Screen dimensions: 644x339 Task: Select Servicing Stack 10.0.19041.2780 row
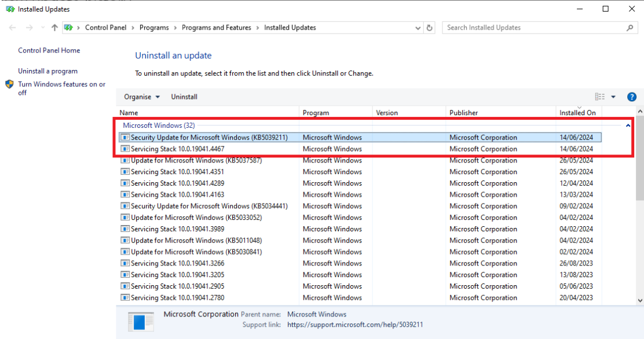pos(360,298)
